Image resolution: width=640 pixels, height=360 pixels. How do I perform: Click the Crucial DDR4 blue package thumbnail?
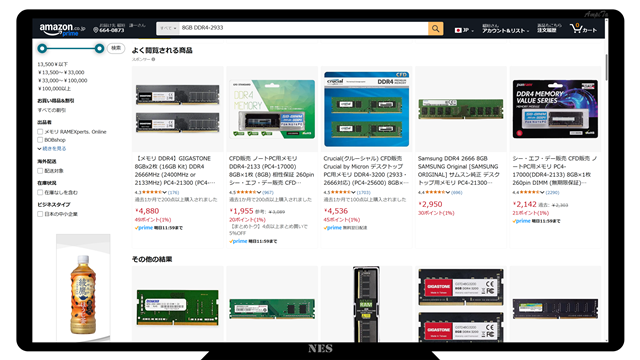click(366, 109)
